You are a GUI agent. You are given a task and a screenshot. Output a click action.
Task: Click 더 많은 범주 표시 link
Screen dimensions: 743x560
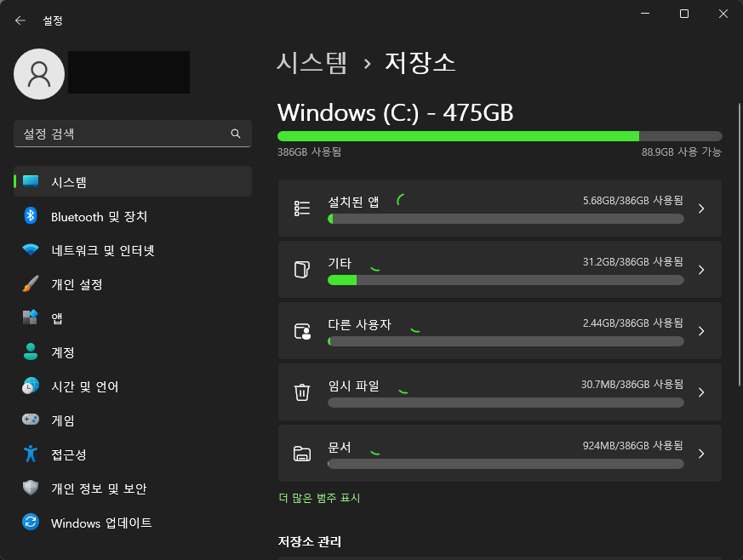[319, 498]
